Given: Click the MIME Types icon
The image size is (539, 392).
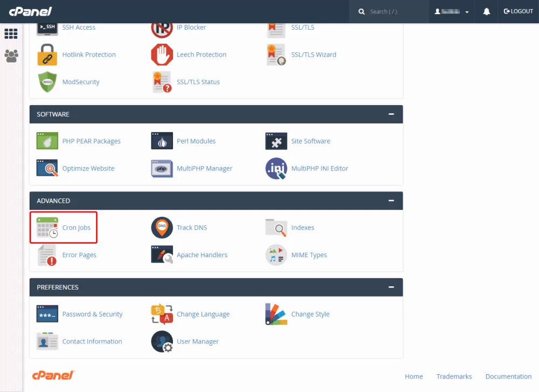Looking at the screenshot, I should (276, 255).
